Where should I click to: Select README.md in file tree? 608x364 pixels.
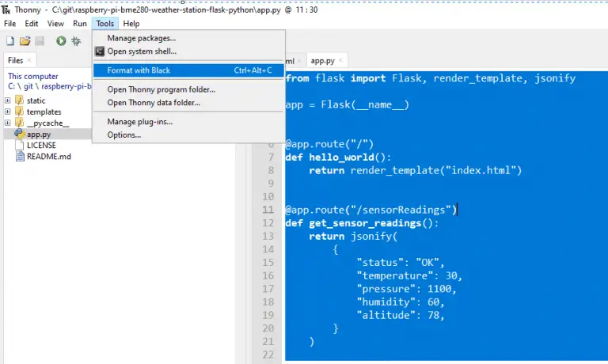tap(49, 156)
